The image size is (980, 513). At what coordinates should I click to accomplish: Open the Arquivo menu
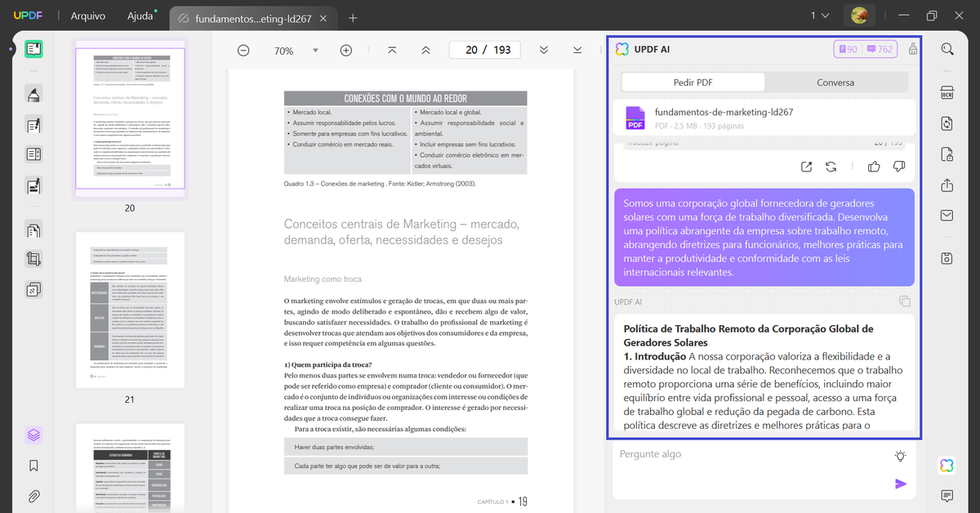coord(87,16)
